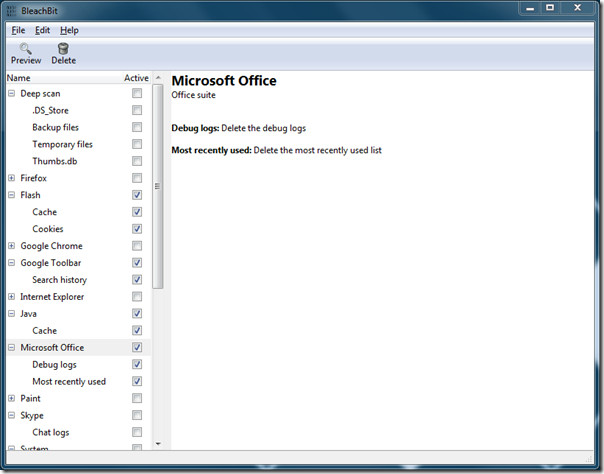Image resolution: width=604 pixels, height=474 pixels.
Task: Click the Preview magnifier icon
Action: coord(26,49)
